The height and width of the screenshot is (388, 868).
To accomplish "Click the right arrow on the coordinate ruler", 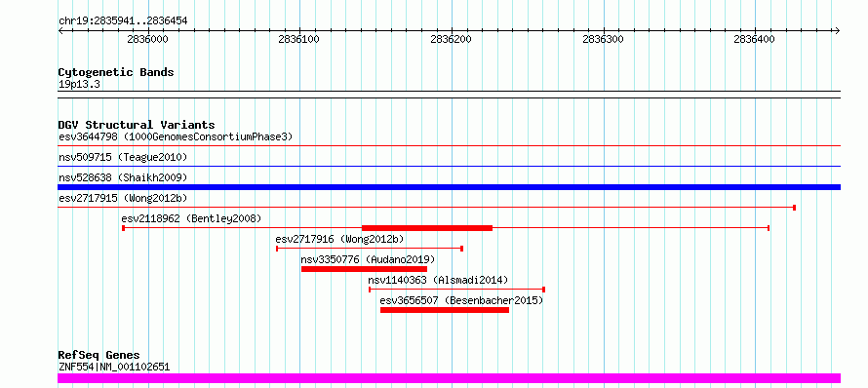I will point(837,30).
